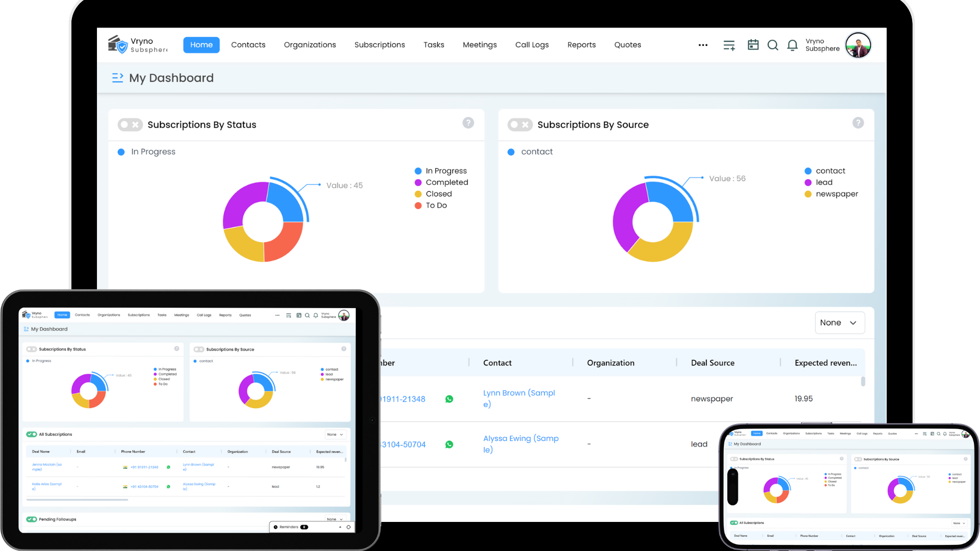Open the user profile avatar menu
The height and width of the screenshot is (551, 980).
point(858,45)
